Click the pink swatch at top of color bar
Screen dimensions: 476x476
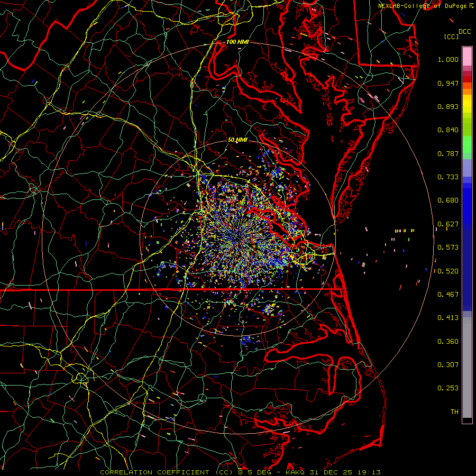pos(467,56)
